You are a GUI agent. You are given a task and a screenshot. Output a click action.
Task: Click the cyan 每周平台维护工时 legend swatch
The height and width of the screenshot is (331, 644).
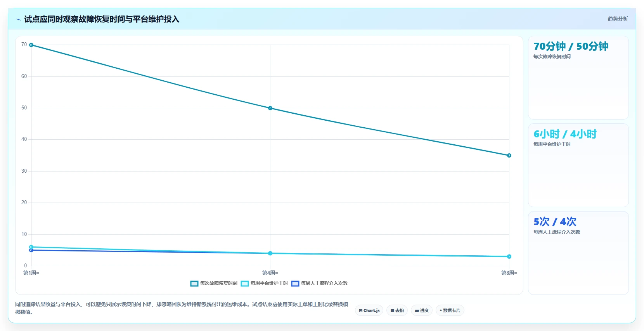245,284
